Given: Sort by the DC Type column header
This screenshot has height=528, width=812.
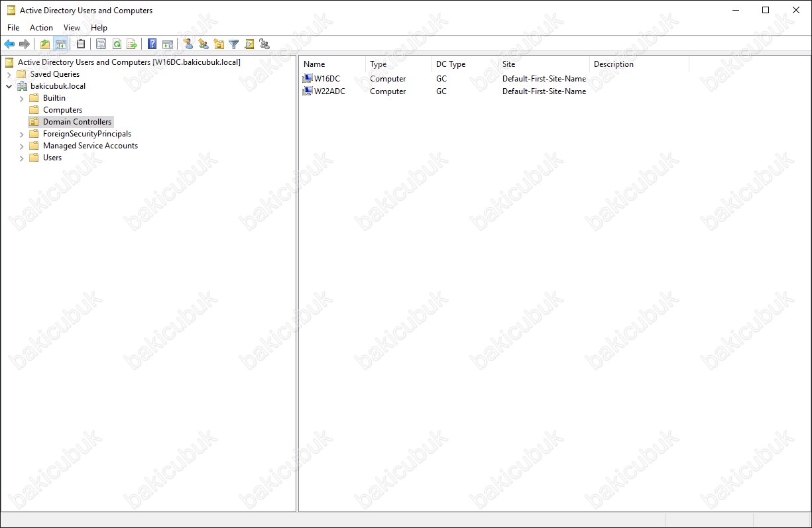Looking at the screenshot, I should 465,64.
